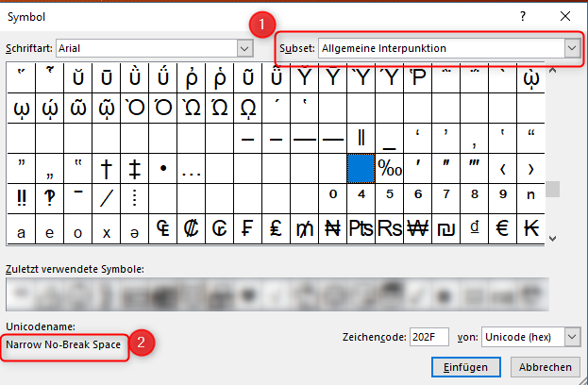
Task: Select the subscript x symbol
Action: pyautogui.click(x=107, y=229)
